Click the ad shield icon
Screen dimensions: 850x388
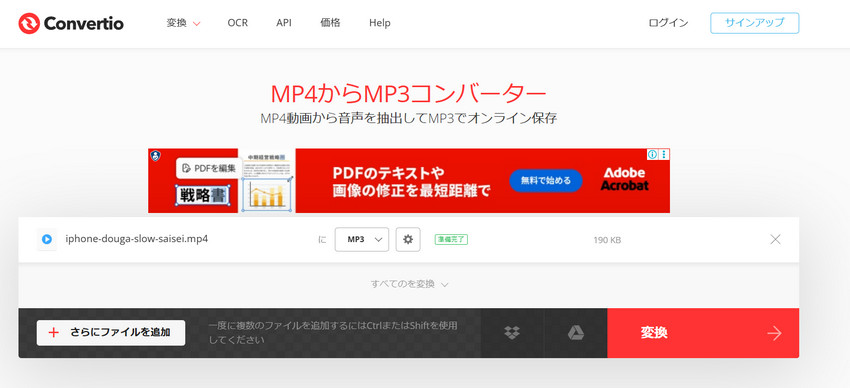(x=156, y=156)
